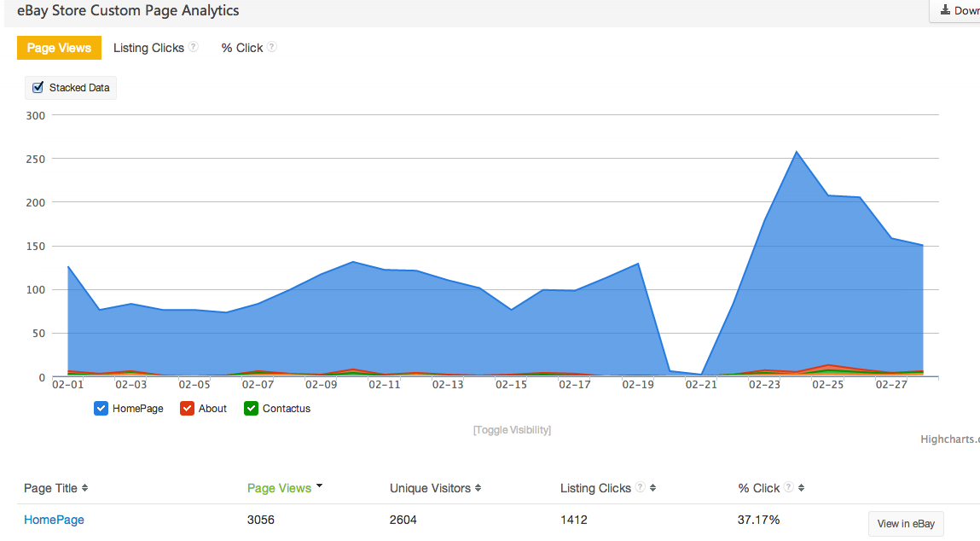This screenshot has width=980, height=541.
Task: Click the Page Views column header
Action: click(x=279, y=488)
